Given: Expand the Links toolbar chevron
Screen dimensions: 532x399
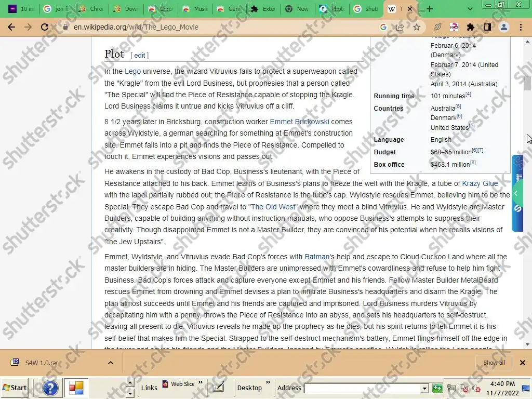Looking at the screenshot, I should (201, 382).
